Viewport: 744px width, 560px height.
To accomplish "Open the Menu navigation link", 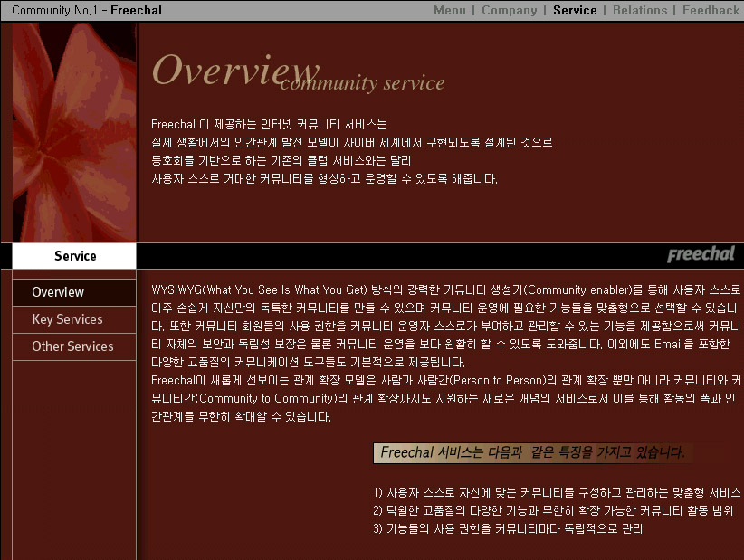I will pyautogui.click(x=449, y=11).
